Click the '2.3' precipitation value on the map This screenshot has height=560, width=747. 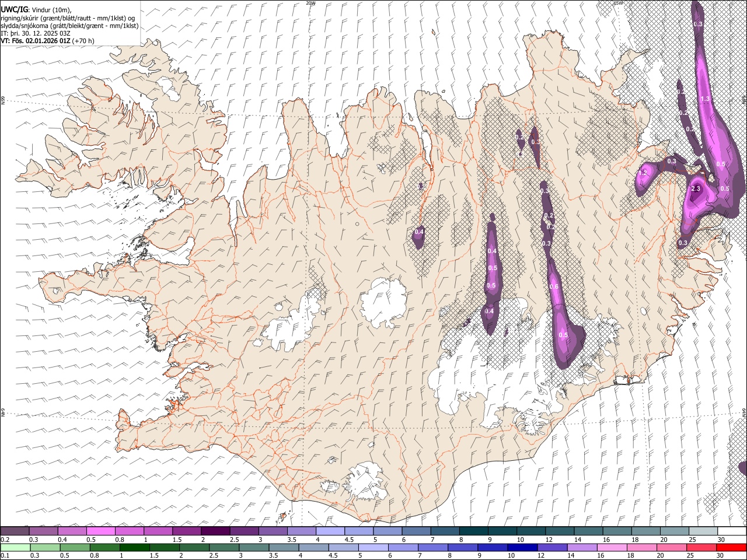coord(696,189)
